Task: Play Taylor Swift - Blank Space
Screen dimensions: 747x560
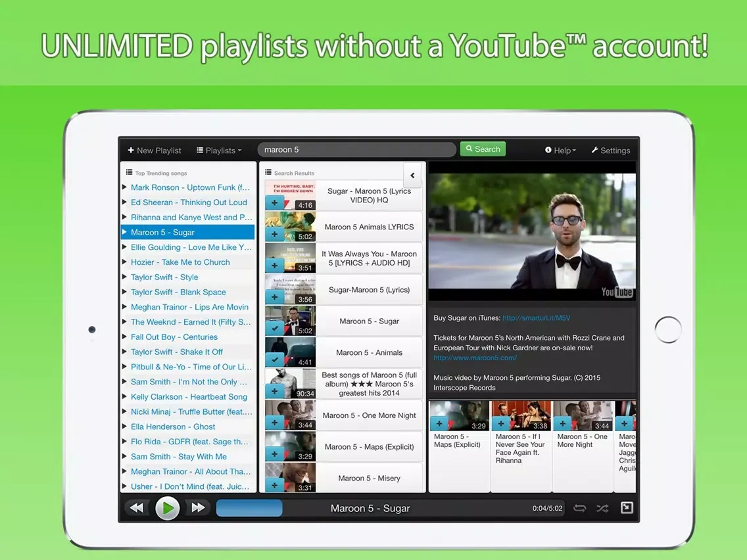Action: [187, 292]
